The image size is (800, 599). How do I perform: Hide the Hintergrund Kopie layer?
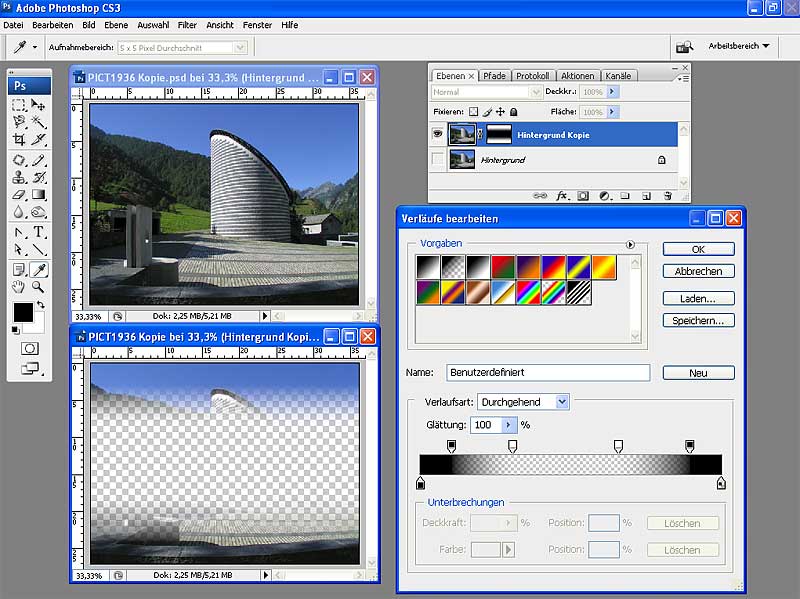pyautogui.click(x=438, y=133)
